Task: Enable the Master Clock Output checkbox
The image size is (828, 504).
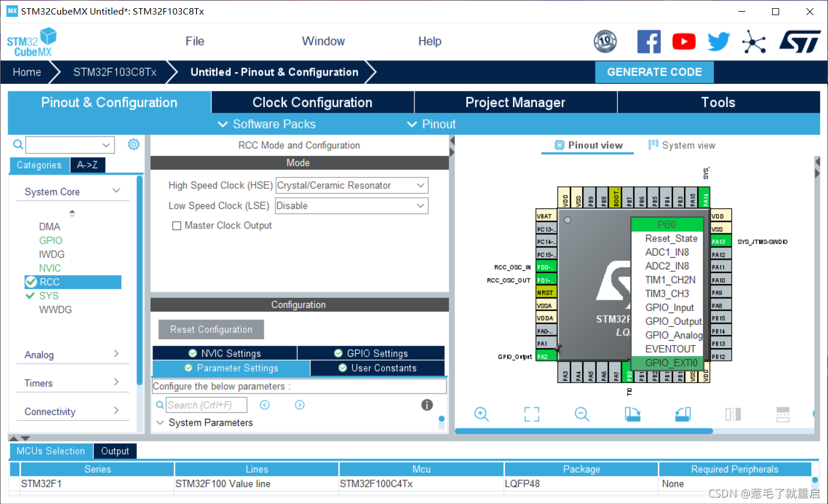Action: (x=176, y=226)
